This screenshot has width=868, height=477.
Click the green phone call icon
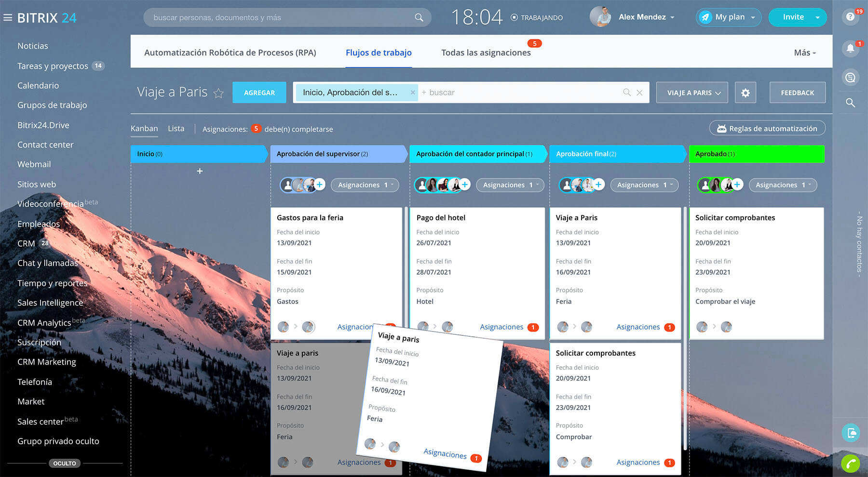pyautogui.click(x=851, y=464)
